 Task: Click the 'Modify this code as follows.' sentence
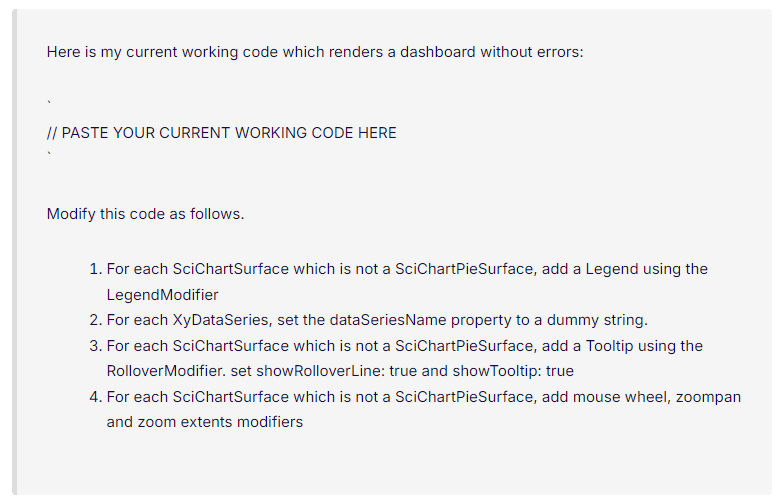tap(145, 214)
